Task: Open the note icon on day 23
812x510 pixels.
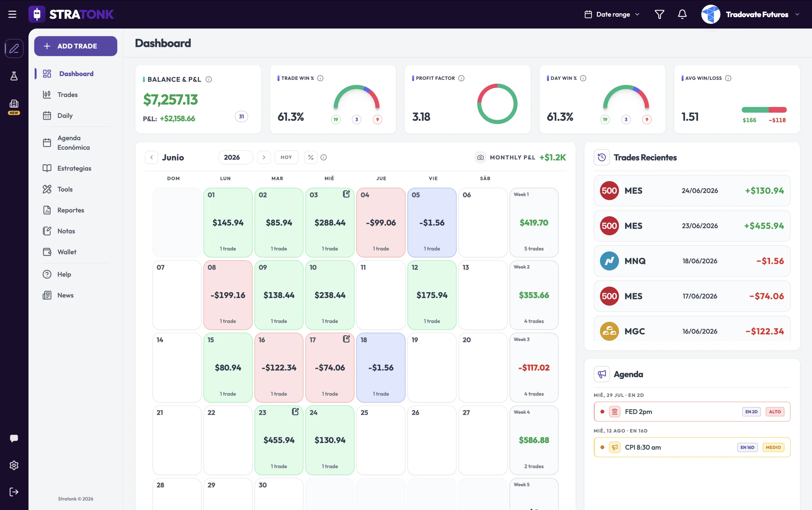Action: point(295,412)
